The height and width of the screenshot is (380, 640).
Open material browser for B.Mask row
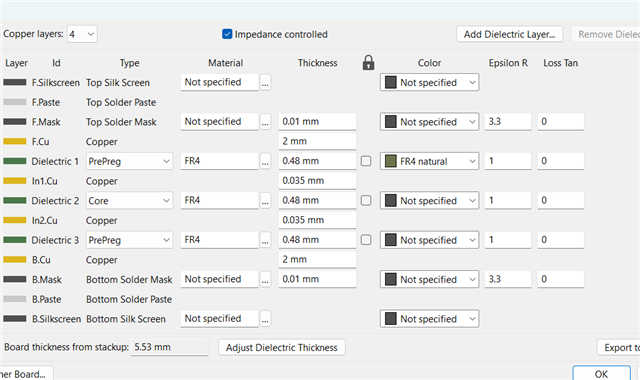pyautogui.click(x=265, y=280)
